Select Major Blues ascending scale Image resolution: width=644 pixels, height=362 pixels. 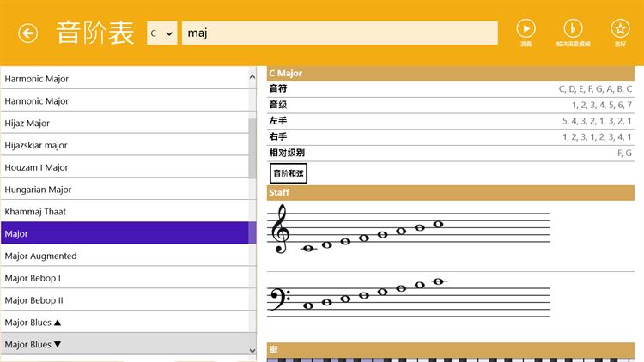point(125,323)
